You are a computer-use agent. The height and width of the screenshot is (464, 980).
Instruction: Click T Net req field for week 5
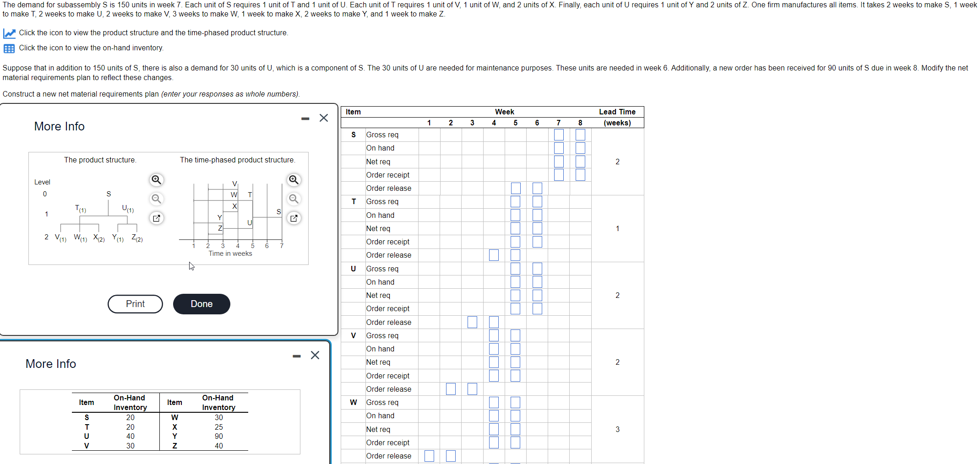[516, 228]
